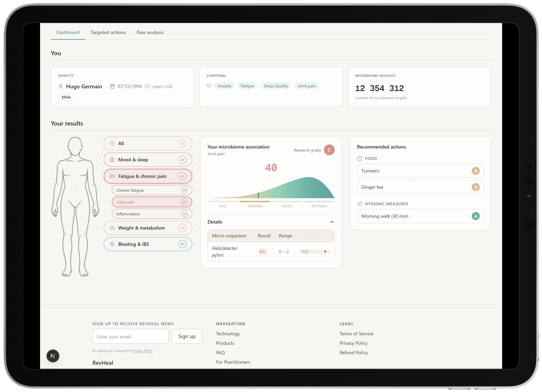Image resolution: width=542 pixels, height=392 pixels.
Task: Click the calendar icon beside the birth date
Action: pos(113,86)
